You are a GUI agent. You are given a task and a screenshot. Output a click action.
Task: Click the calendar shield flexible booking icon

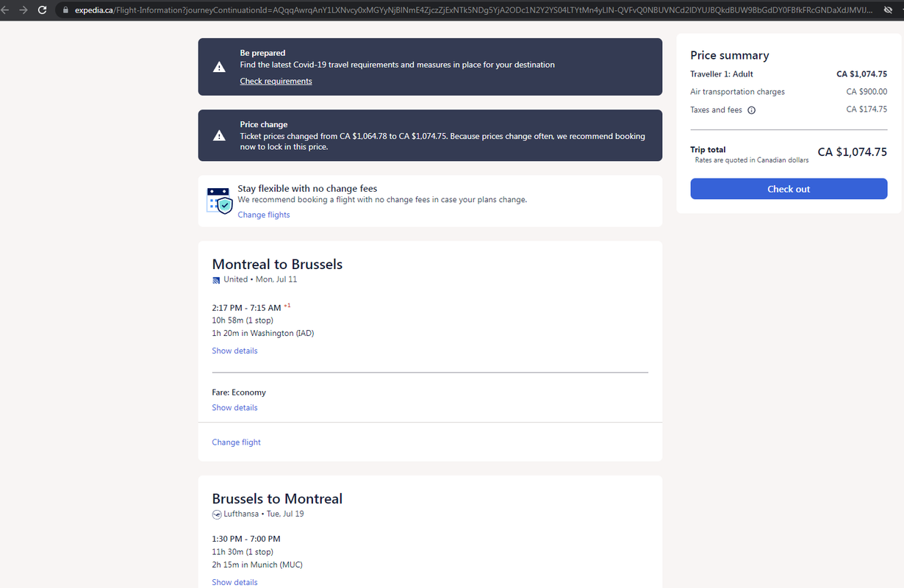tap(220, 201)
